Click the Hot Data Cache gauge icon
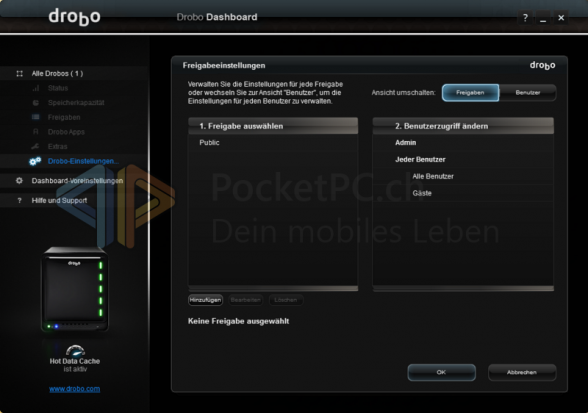 pos(75,350)
